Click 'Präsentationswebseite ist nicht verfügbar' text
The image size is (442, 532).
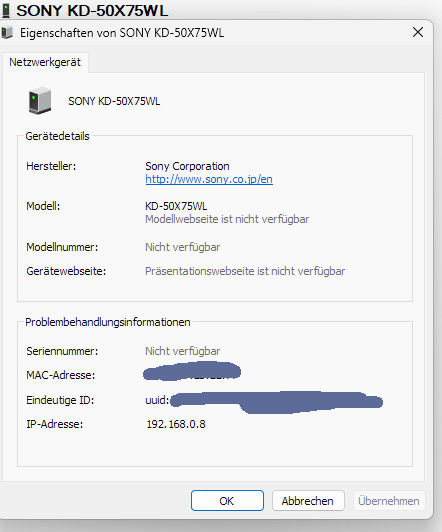(245, 271)
